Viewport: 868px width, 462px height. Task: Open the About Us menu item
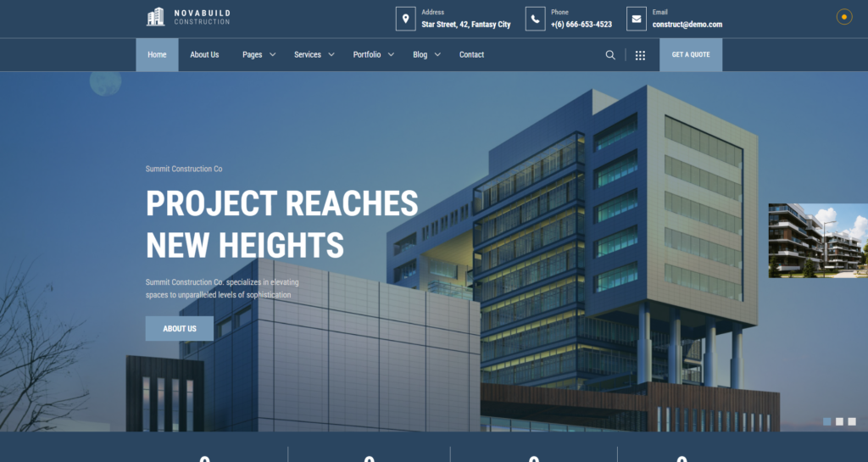tap(204, 55)
